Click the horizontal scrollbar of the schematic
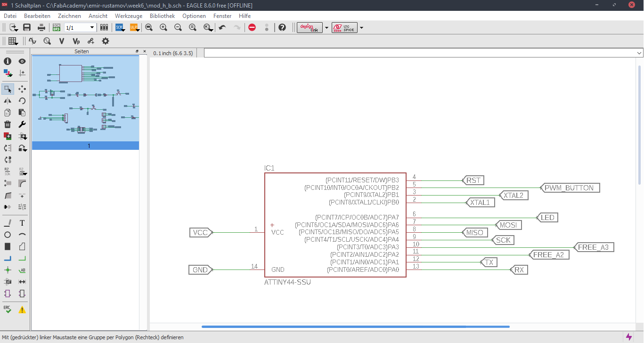The image size is (644, 343). coord(356,327)
